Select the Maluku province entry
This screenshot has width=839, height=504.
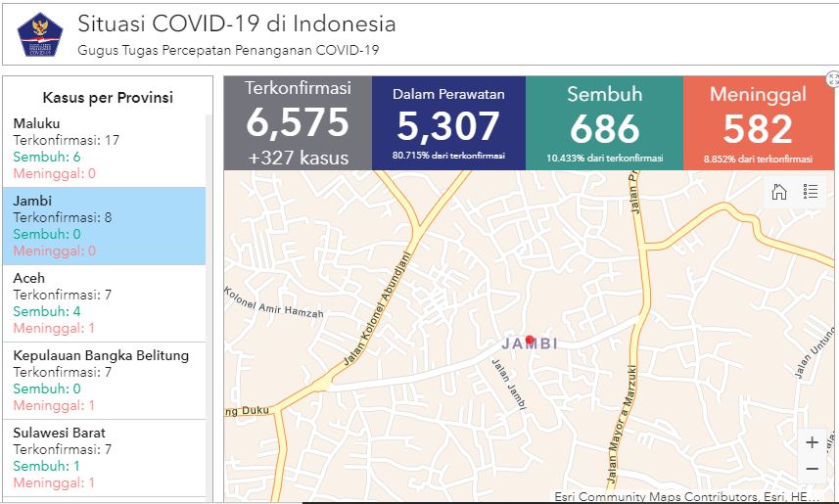click(x=105, y=149)
